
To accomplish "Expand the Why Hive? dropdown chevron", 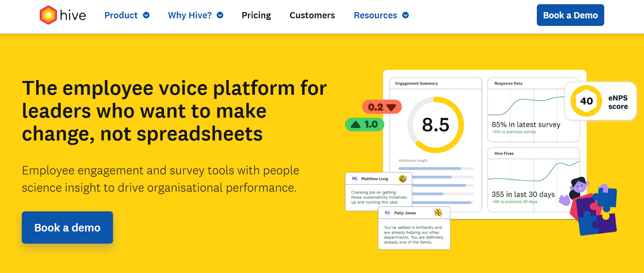I will coord(220,15).
